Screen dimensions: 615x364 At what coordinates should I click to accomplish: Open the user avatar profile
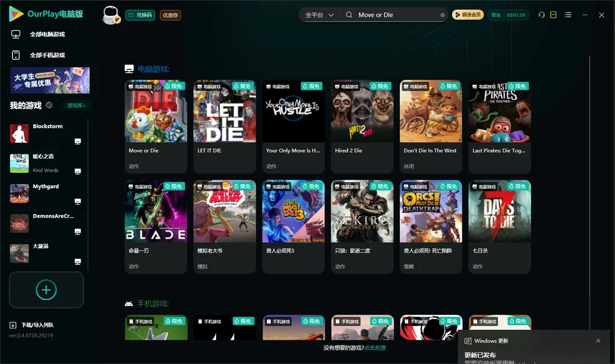point(111,15)
